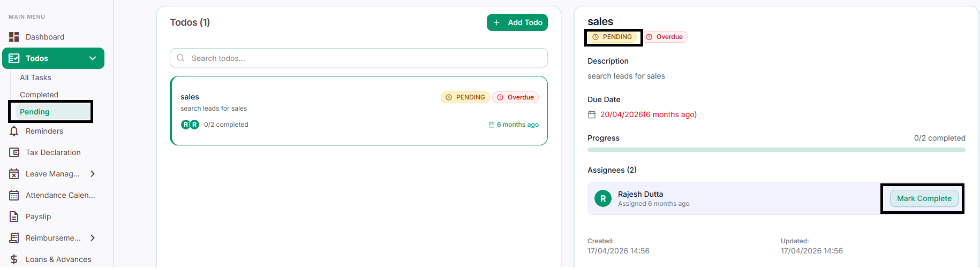Click the assignee avatars on sales card

190,125
